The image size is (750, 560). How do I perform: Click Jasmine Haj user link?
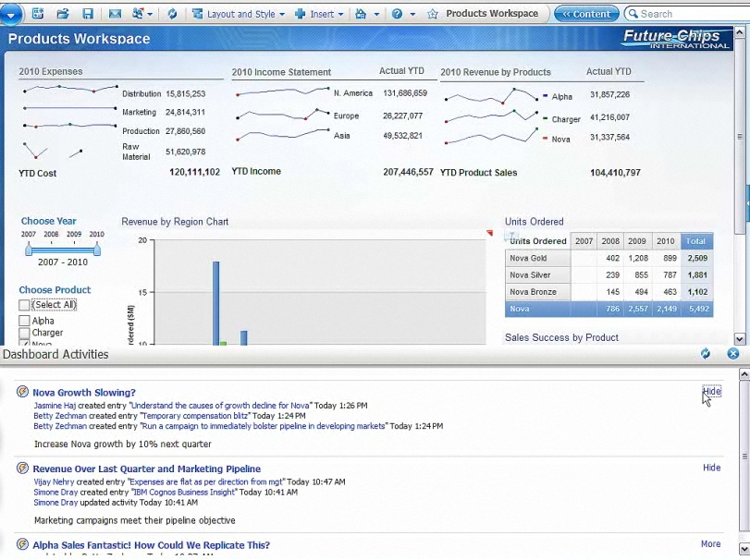pos(55,406)
